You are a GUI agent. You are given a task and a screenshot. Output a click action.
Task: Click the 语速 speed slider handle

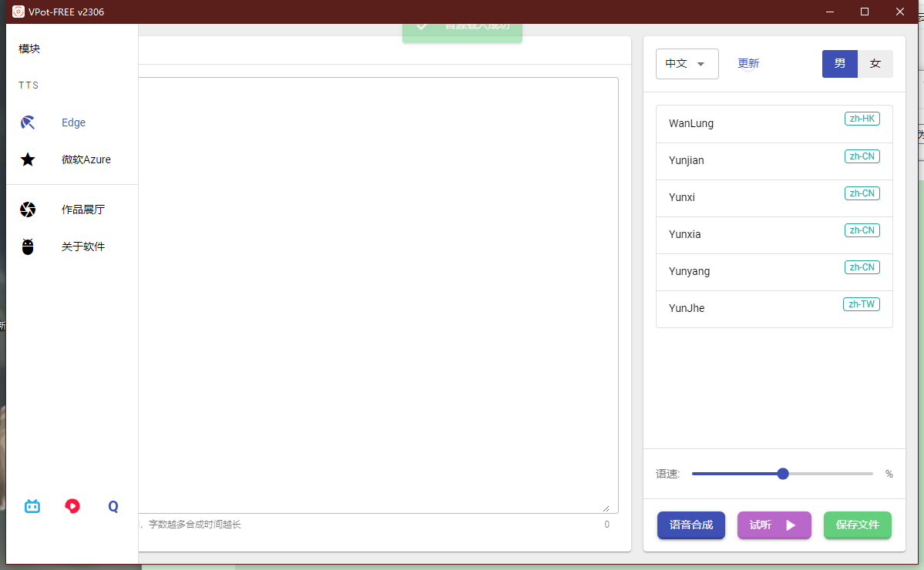point(783,474)
